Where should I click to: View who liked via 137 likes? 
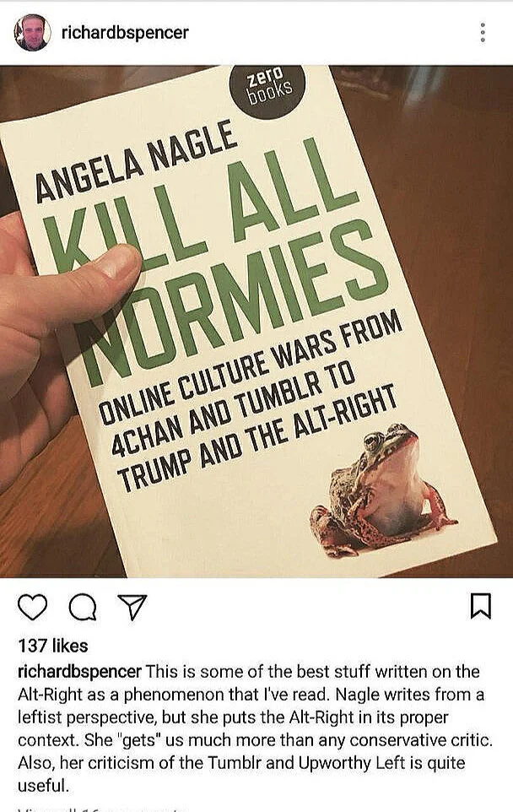point(53,645)
